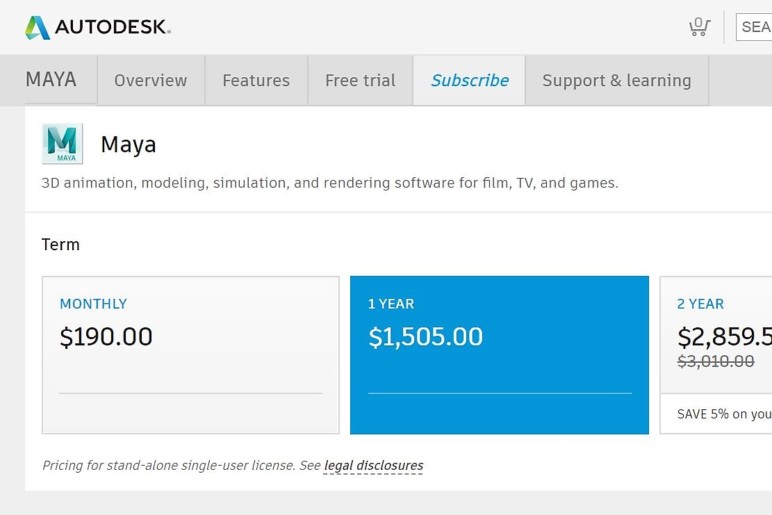Open the Support & learning tab
This screenshot has width=772, height=515.
(616, 81)
